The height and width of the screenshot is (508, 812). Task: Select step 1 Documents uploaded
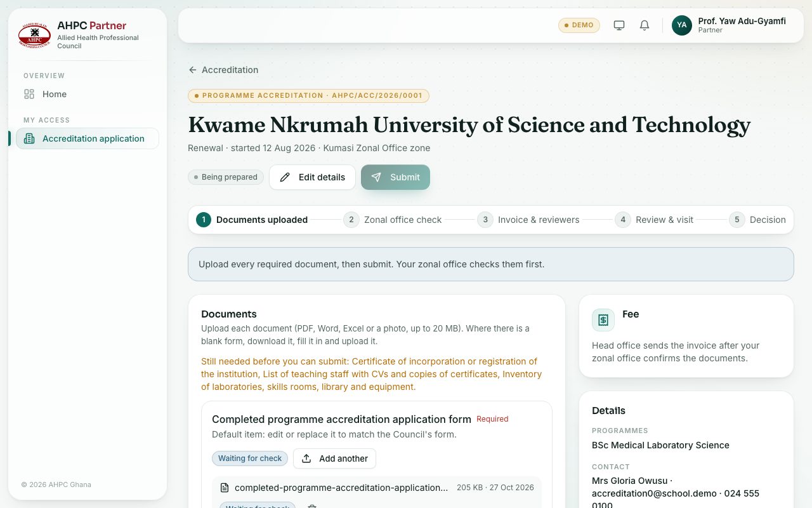coord(252,220)
